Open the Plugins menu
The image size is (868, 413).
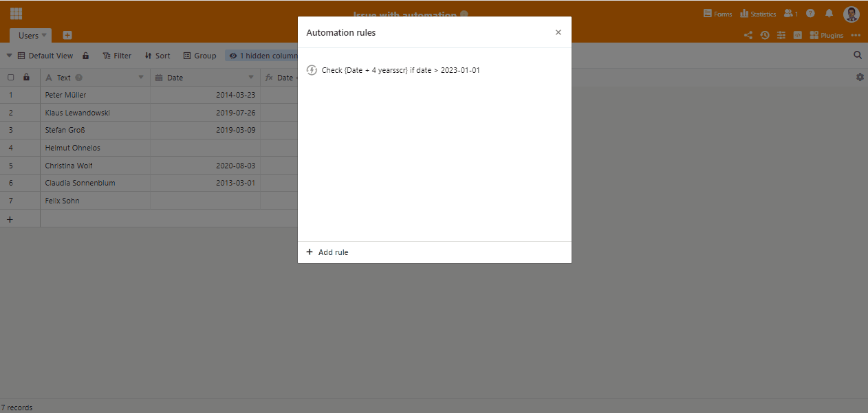[826, 35]
